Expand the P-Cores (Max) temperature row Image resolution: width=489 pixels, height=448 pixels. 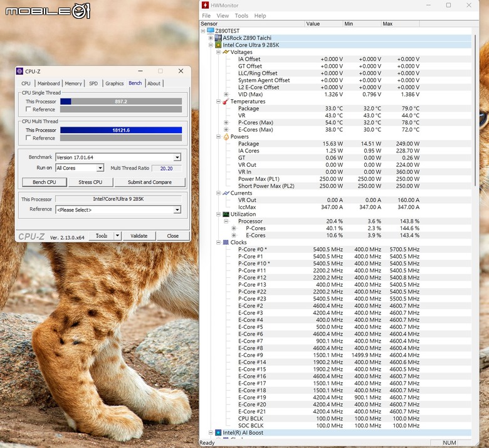tap(226, 123)
